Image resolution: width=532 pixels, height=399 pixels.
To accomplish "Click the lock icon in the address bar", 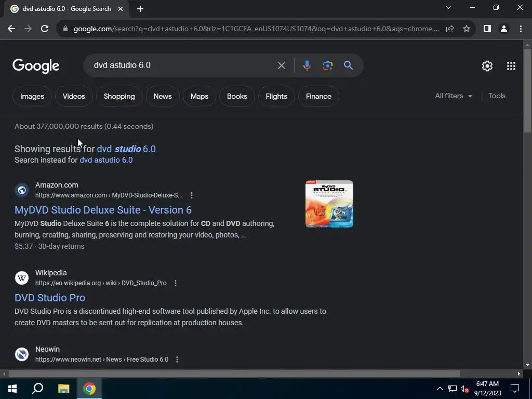I will tap(65, 29).
